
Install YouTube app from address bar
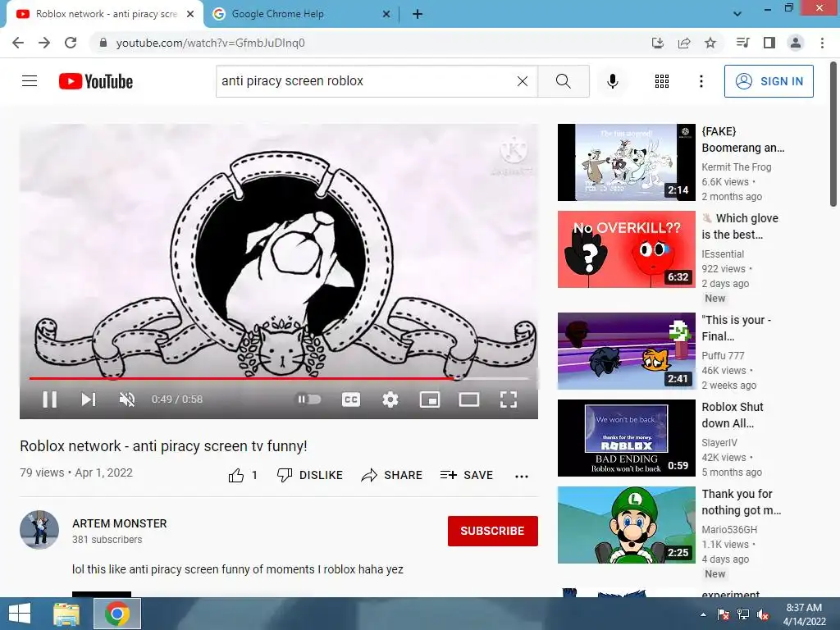[x=658, y=43]
